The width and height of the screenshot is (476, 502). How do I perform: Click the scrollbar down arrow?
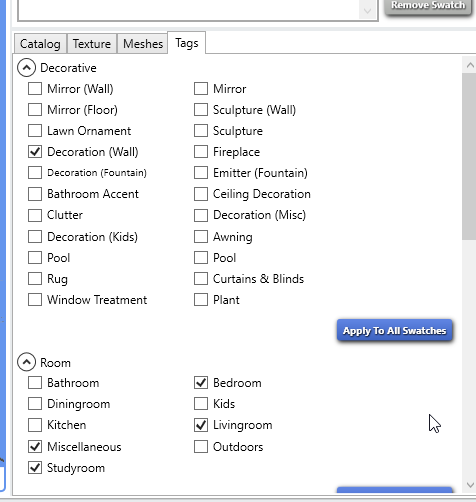(x=470, y=485)
